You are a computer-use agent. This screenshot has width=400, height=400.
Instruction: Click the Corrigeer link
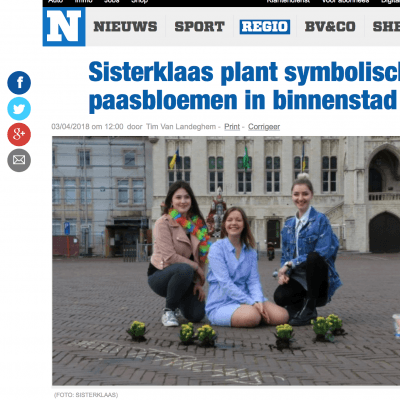pos(264,127)
